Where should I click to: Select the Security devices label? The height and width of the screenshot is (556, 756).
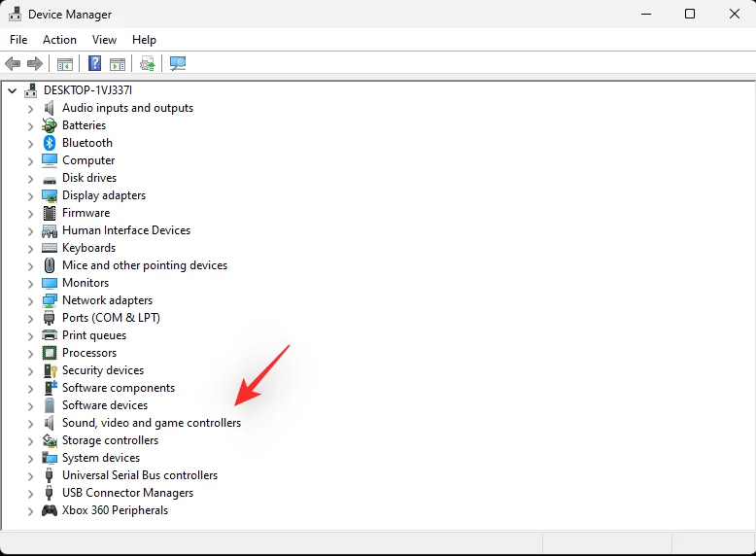[x=103, y=370]
